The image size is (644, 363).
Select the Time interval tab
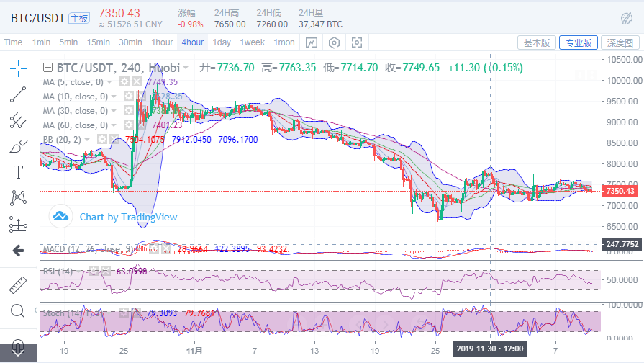(x=13, y=42)
